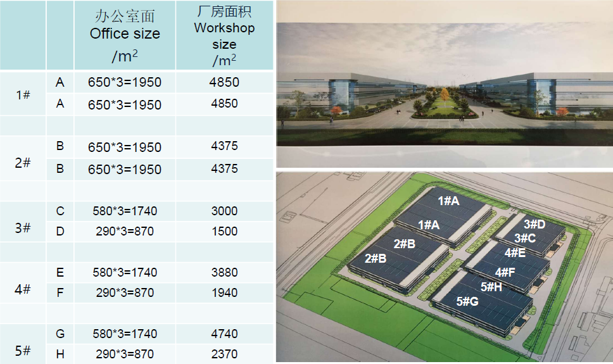Screen dimensions: 613x364
Task: Select the 3# building row label
Action: [x=23, y=227]
